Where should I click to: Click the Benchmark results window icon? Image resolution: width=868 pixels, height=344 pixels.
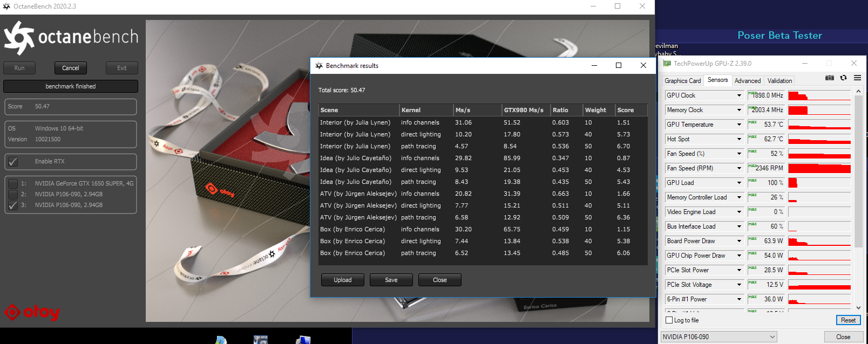[319, 66]
